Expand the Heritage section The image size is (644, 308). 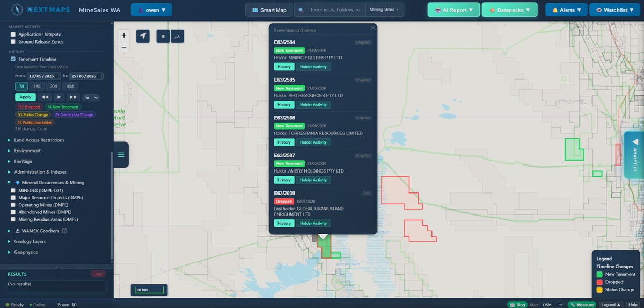tap(19, 161)
